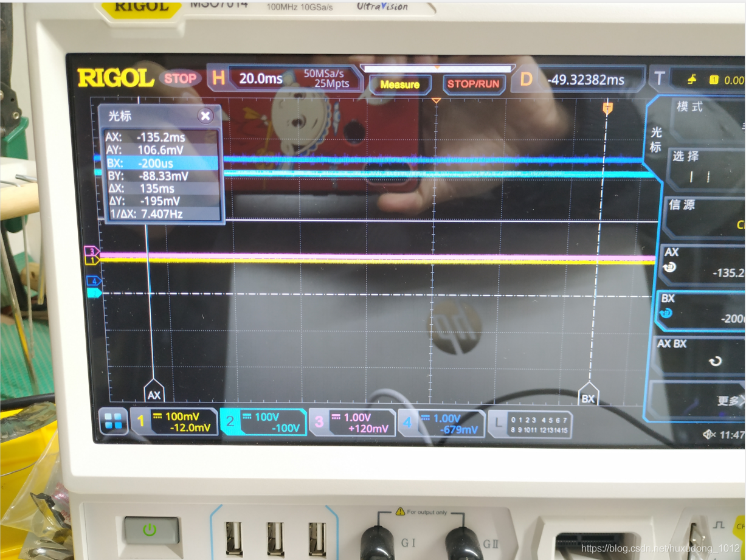Tap the Measure button
The height and width of the screenshot is (560, 746).
(399, 85)
